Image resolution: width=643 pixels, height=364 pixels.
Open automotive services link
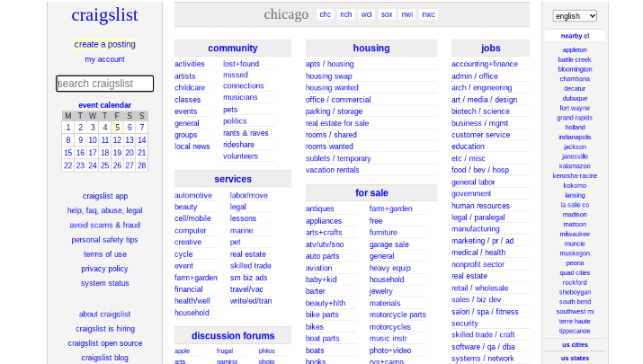(193, 196)
